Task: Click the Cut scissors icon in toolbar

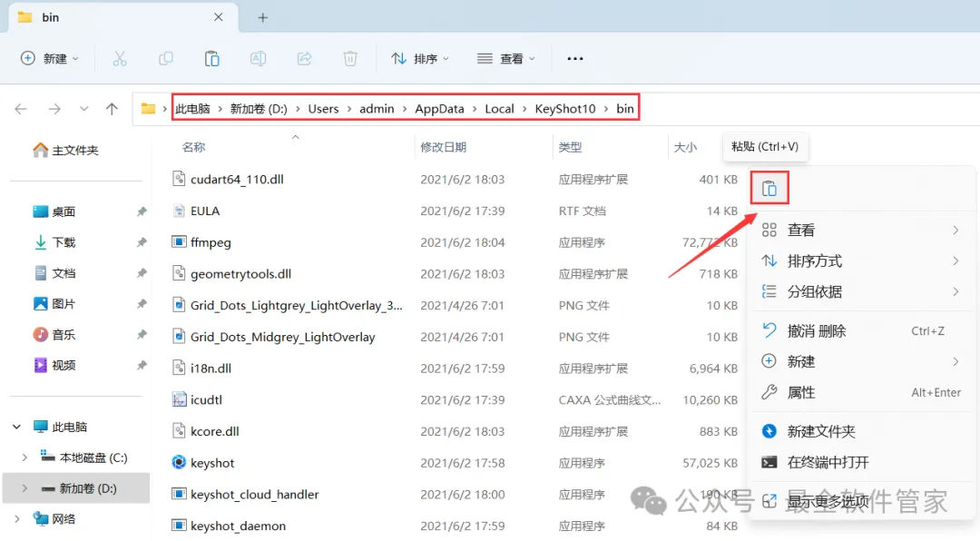Action: pos(120,59)
